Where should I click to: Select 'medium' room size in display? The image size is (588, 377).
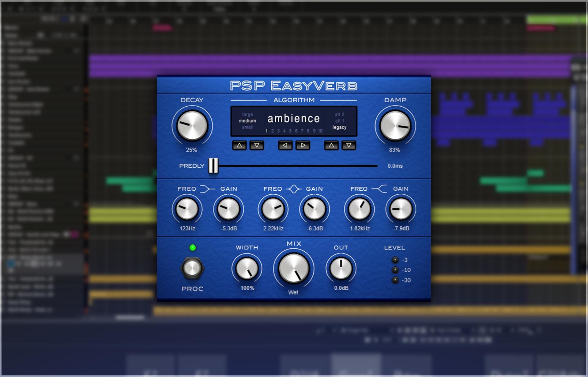(x=247, y=121)
